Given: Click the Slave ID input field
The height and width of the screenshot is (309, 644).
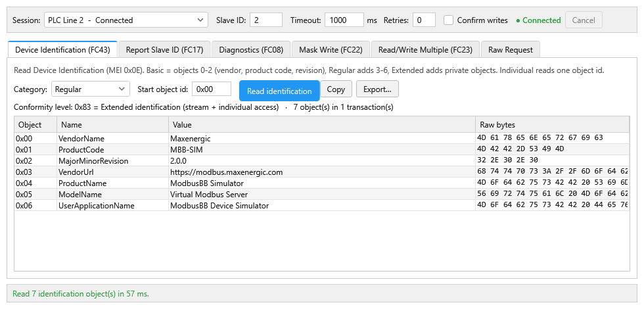Looking at the screenshot, I should 265,20.
